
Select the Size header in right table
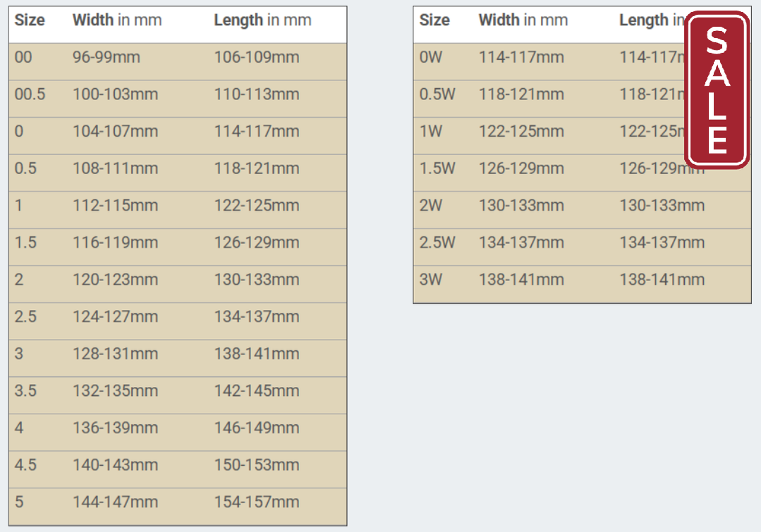tap(434, 20)
